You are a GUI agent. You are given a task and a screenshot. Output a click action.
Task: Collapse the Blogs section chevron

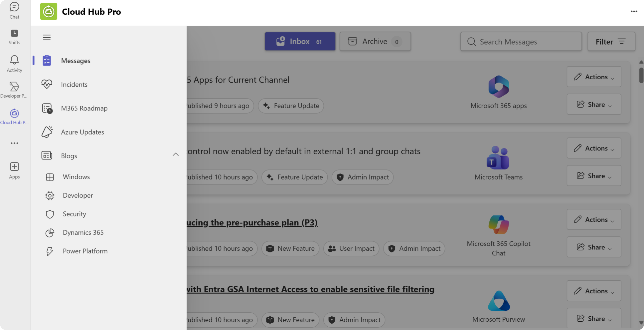176,155
